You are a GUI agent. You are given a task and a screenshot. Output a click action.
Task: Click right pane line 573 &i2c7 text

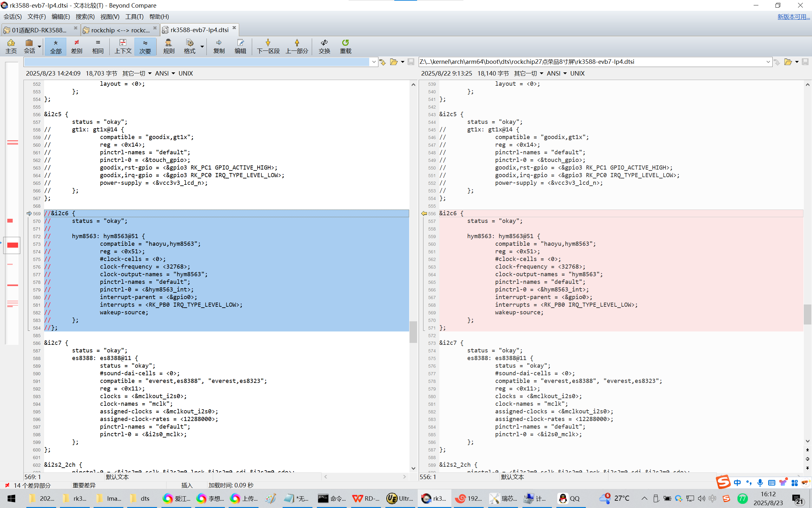pos(452,343)
